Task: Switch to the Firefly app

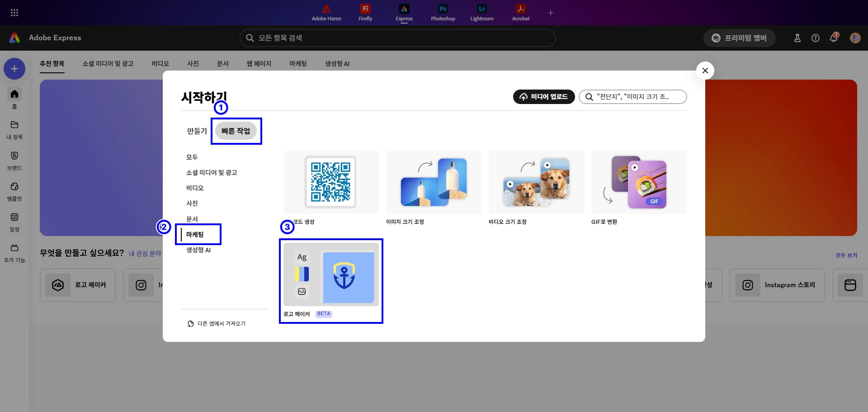Action: click(x=365, y=13)
